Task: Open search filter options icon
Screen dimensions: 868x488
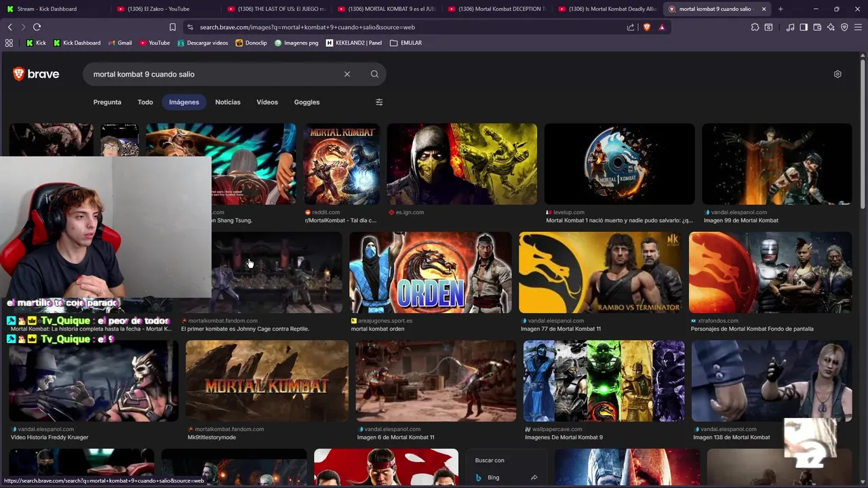Action: (x=379, y=102)
